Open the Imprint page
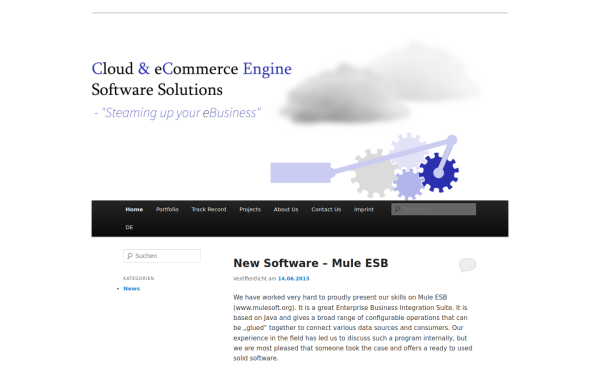 click(x=364, y=209)
